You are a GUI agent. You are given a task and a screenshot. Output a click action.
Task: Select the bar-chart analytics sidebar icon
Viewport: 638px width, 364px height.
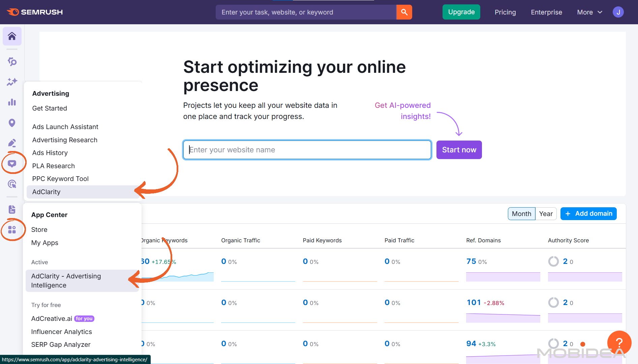pyautogui.click(x=12, y=102)
